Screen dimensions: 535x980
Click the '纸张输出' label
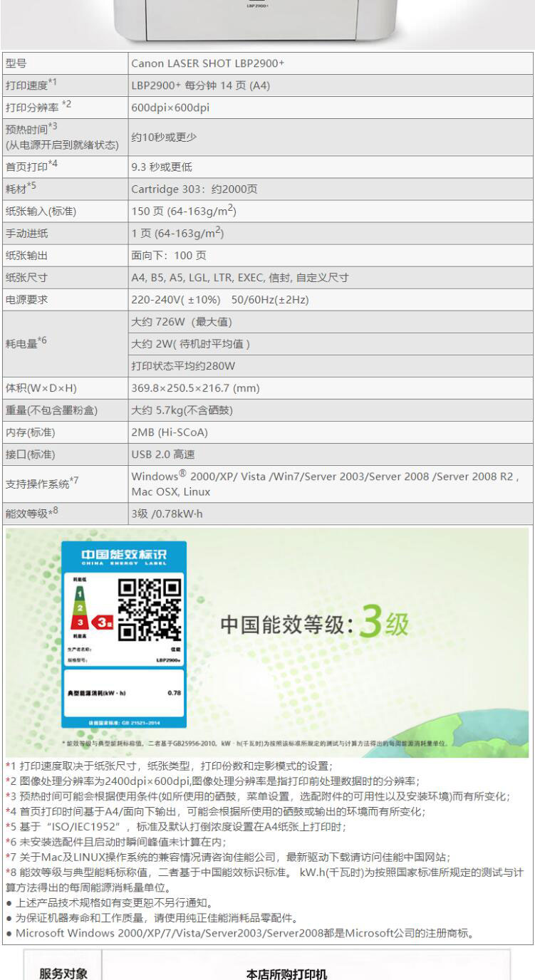[27, 256]
